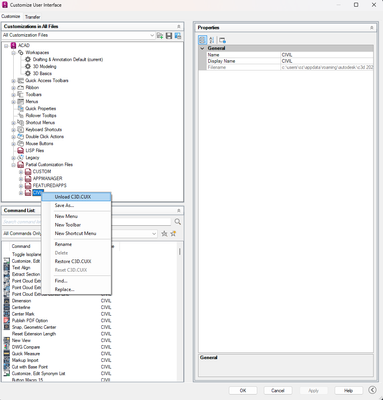Click the image manager icon beside the save icon
The width and height of the screenshot is (383, 400).
178,35
